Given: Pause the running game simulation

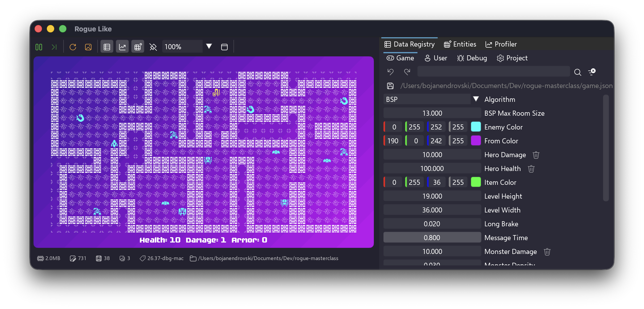Looking at the screenshot, I should click(x=39, y=47).
